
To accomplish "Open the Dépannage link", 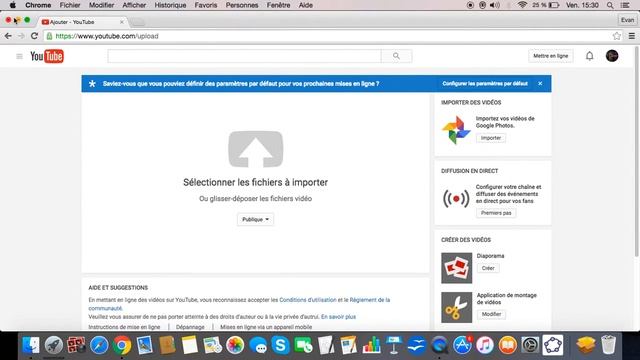I will (190, 327).
